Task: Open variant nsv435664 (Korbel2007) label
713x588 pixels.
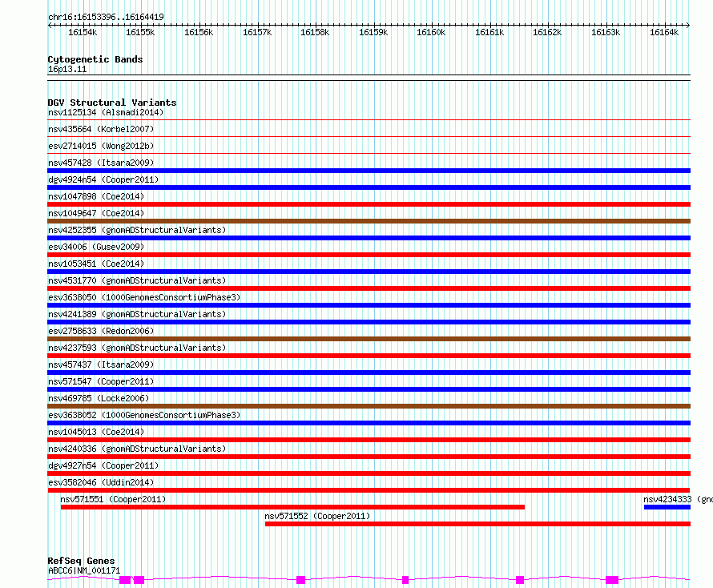Action: (101, 129)
